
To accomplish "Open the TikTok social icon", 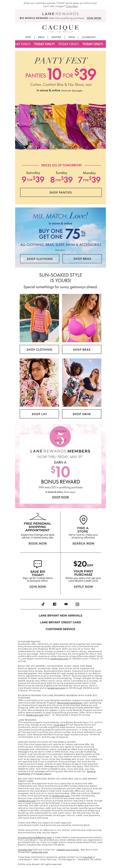I will 43,604.
